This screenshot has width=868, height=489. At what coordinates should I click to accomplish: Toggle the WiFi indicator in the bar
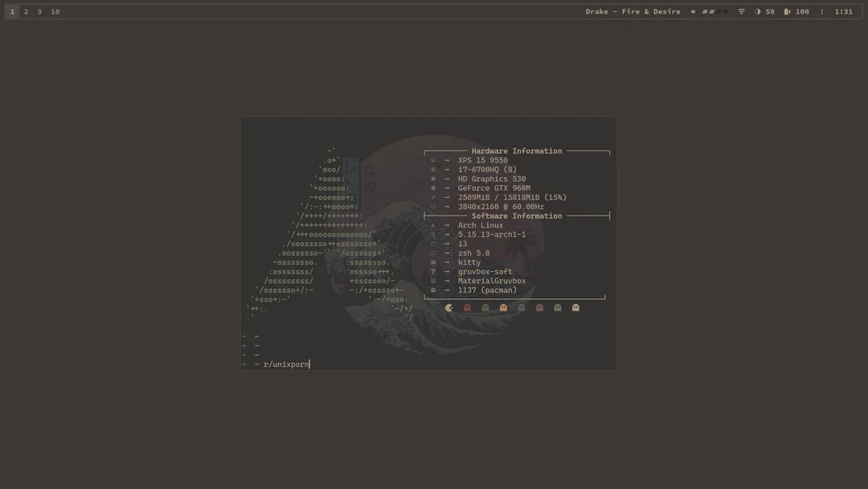(740, 11)
